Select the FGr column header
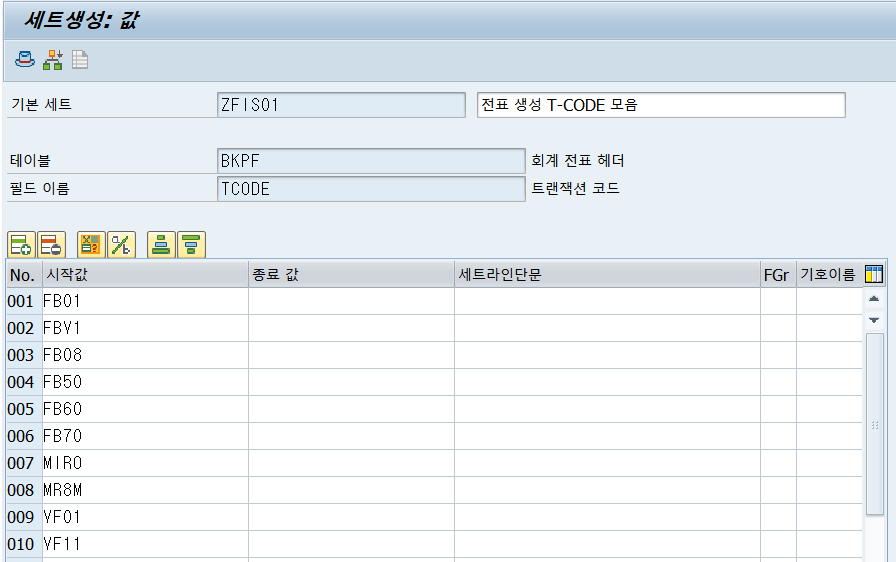This screenshot has width=896, height=562. pos(778,275)
